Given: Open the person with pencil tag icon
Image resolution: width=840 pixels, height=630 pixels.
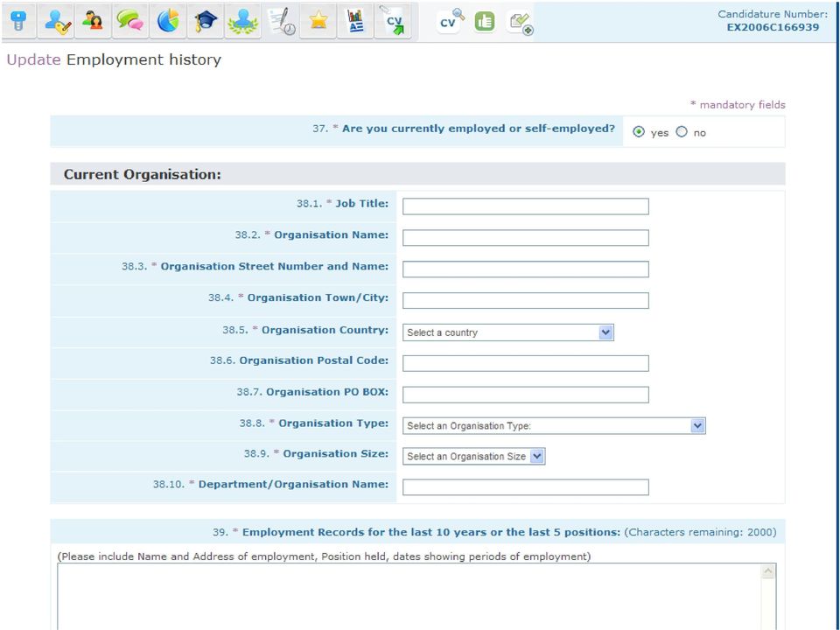Looking at the screenshot, I should point(56,21).
